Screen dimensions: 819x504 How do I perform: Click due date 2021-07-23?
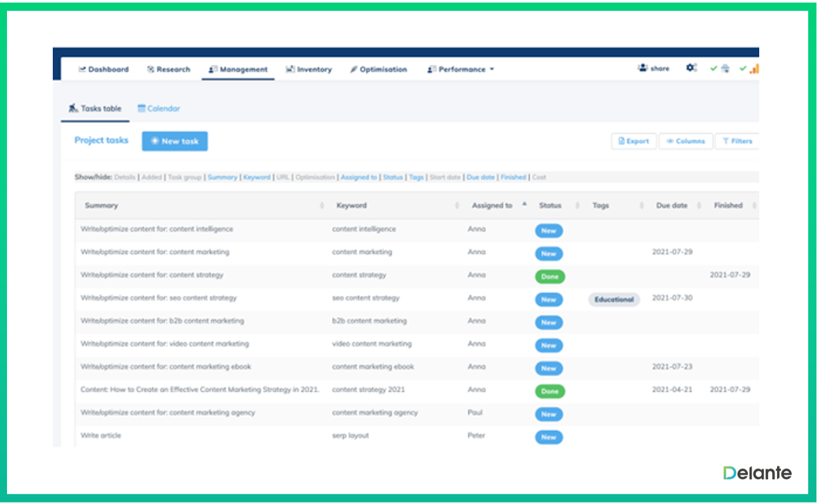pos(672,367)
